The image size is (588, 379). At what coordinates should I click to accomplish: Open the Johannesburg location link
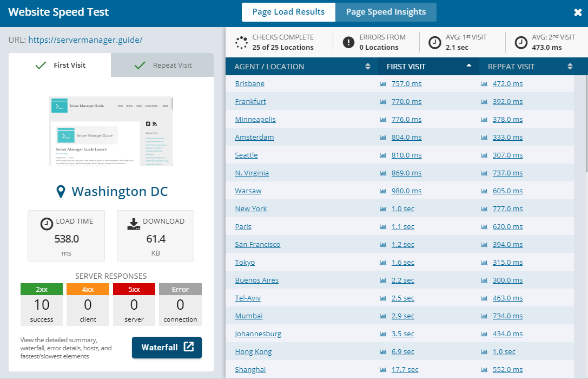pos(258,334)
